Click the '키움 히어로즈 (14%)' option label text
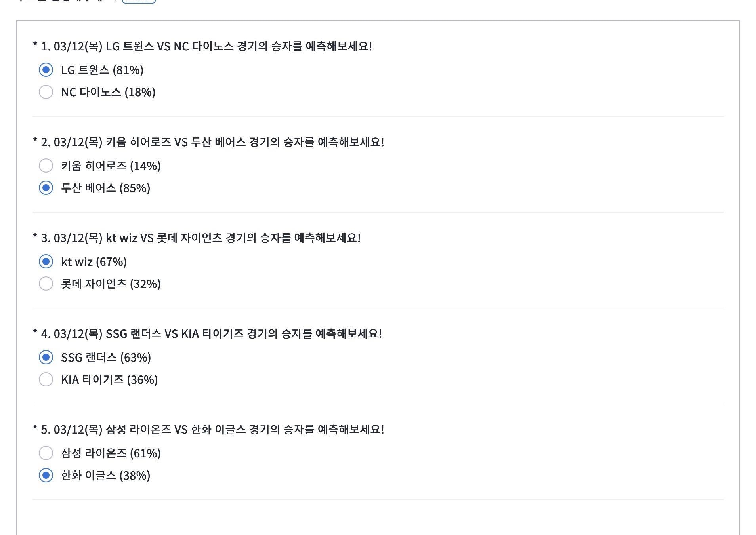Viewport: 756px width, 535px height. point(111,166)
